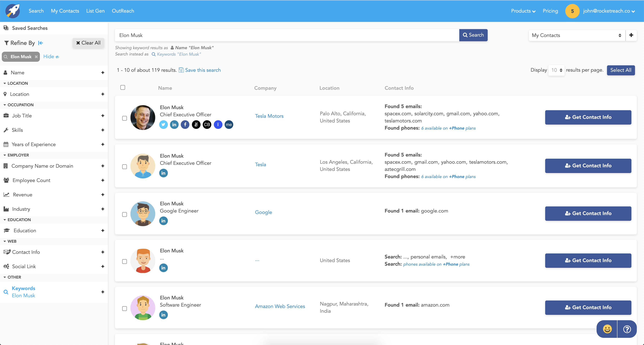Check the checkbox for the Tesla Motors CEO result
This screenshot has width=644, height=345.
tap(124, 118)
